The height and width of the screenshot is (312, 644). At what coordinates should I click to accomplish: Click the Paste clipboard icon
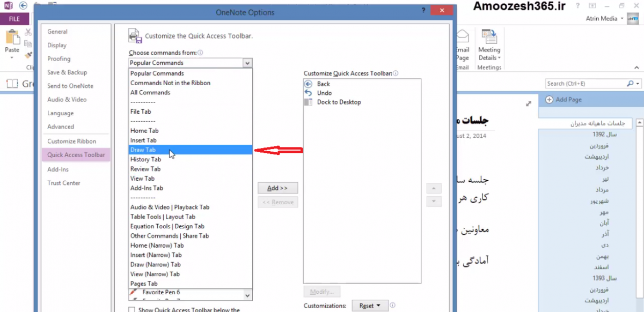click(12, 39)
